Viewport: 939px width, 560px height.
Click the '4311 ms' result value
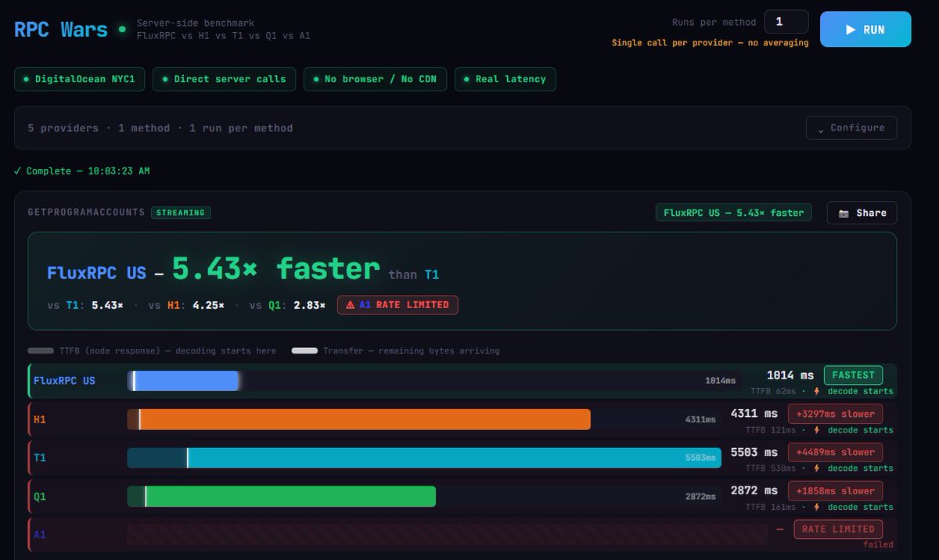coord(754,414)
